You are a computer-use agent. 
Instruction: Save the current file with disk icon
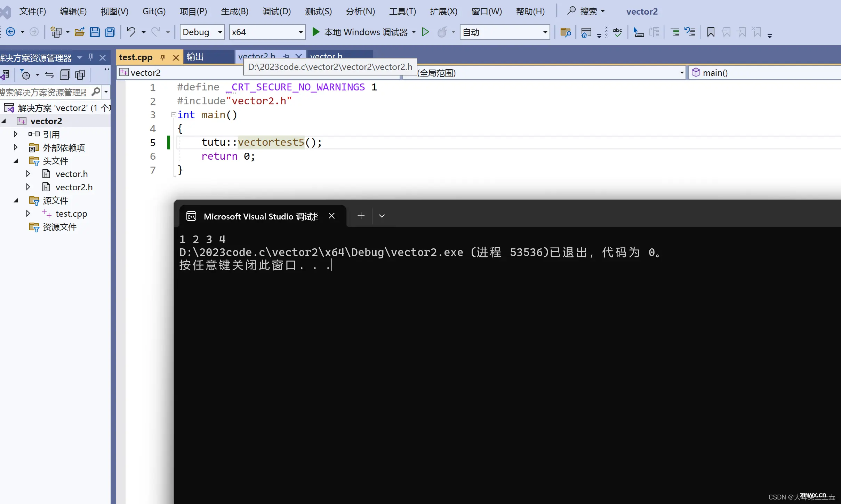tap(95, 32)
